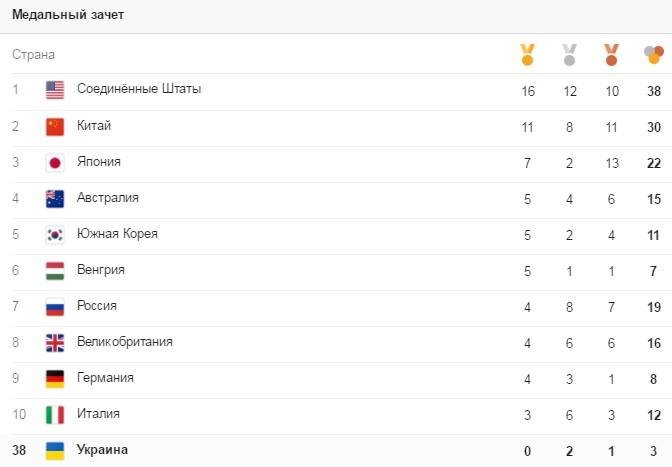Click the Russia flag icon
Screen dimensions: 672x467
click(55, 306)
